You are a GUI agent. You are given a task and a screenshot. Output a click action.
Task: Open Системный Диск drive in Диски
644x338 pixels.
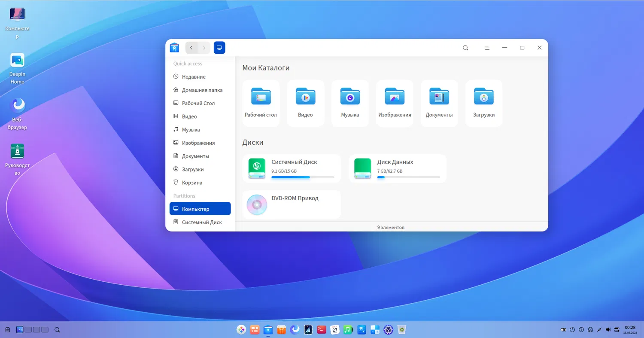click(292, 168)
